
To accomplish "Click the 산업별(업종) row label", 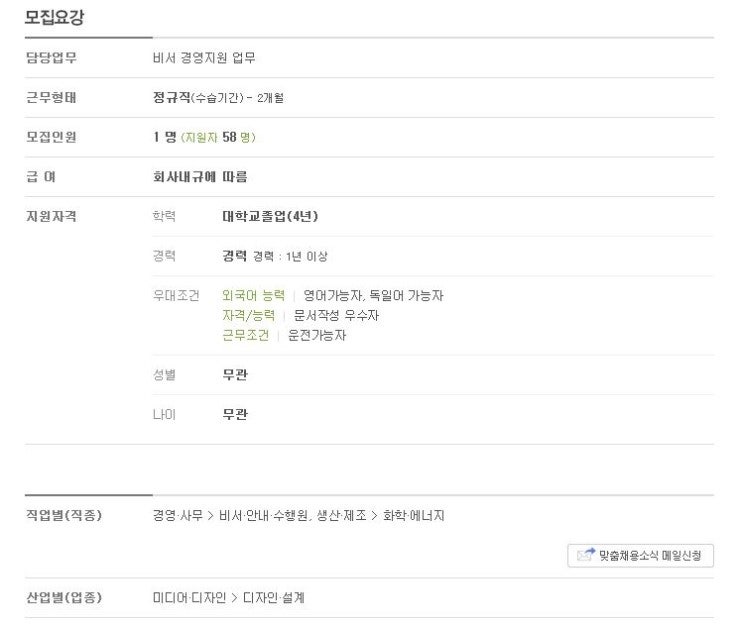I will pos(64,598).
